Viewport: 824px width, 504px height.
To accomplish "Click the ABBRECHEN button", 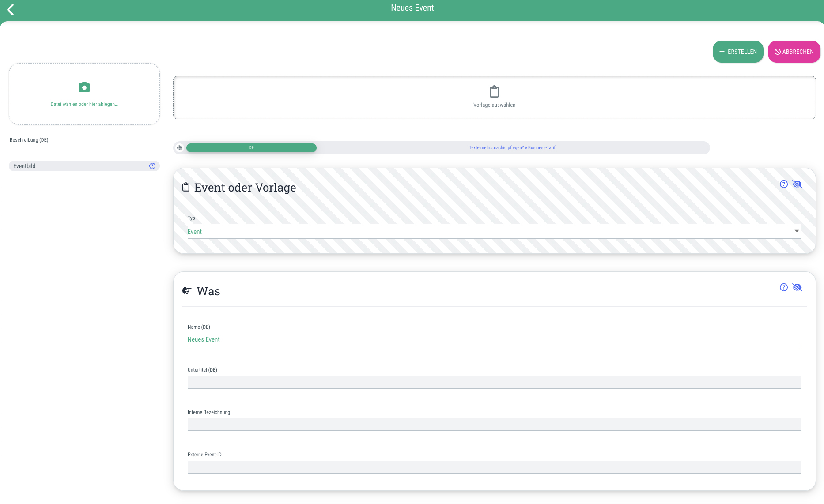I will (x=794, y=52).
